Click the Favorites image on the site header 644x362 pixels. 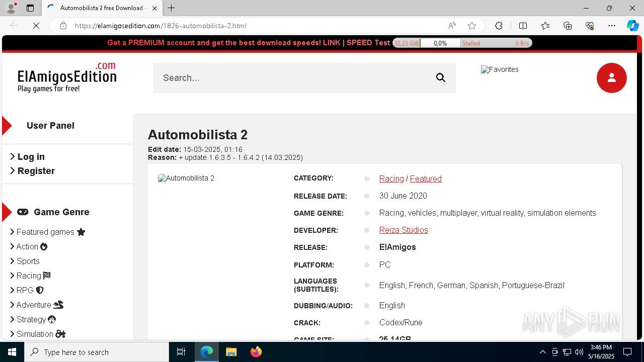500,69
